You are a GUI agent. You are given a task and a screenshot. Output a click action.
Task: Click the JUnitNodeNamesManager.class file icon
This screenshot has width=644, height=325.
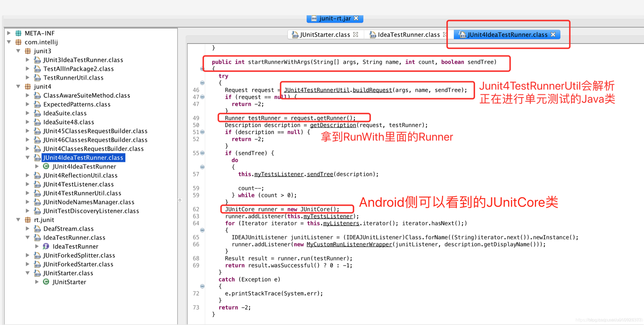(x=37, y=202)
